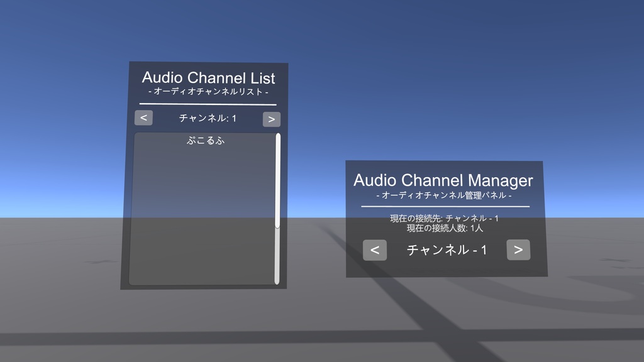
Task: Click the チャンネル - 1 channel label
Action: 446,250
